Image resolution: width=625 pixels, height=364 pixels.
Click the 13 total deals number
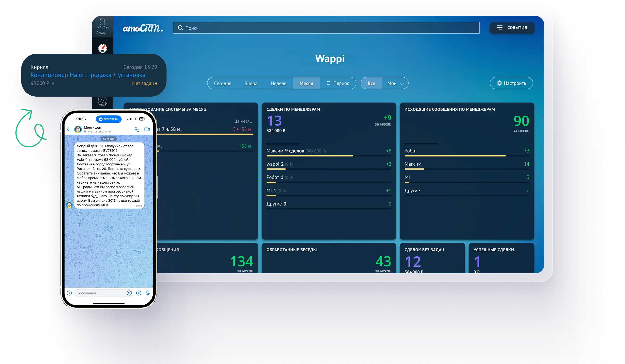pyautogui.click(x=275, y=121)
